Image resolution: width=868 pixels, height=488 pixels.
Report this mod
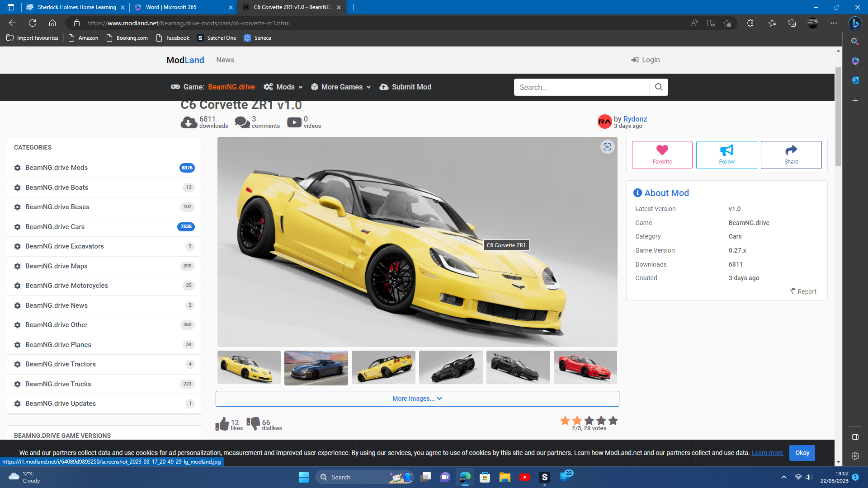[803, 291]
